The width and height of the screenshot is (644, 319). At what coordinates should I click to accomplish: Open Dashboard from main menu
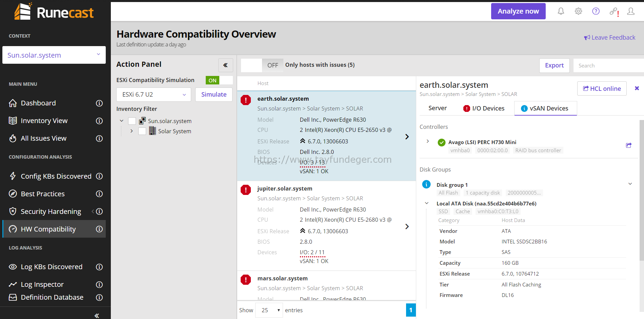point(38,103)
